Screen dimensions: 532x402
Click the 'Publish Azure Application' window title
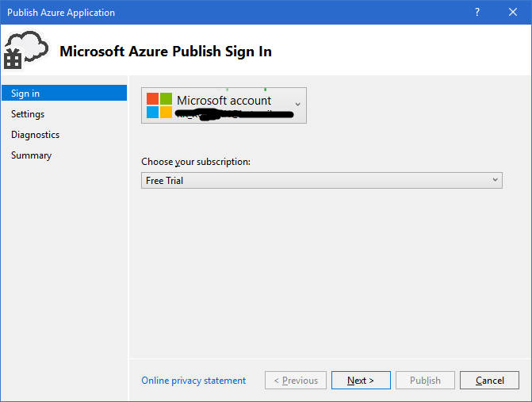pos(61,13)
